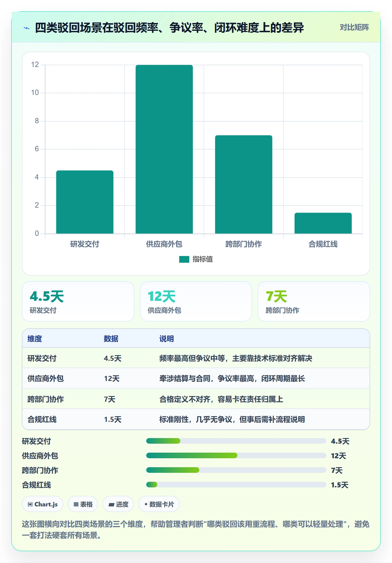
Task: Select 跨部门协作 cell in table
Action: tap(46, 399)
